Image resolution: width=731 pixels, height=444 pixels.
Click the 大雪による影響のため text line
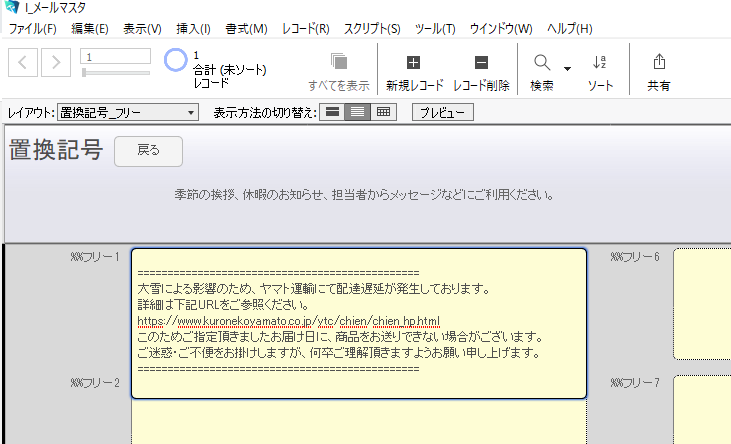pyautogui.click(x=313, y=289)
